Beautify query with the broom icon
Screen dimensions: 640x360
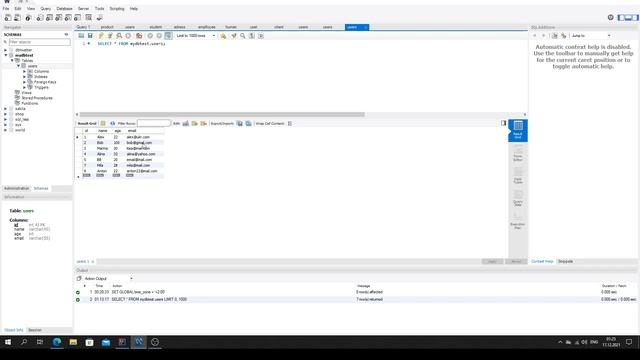click(233, 36)
